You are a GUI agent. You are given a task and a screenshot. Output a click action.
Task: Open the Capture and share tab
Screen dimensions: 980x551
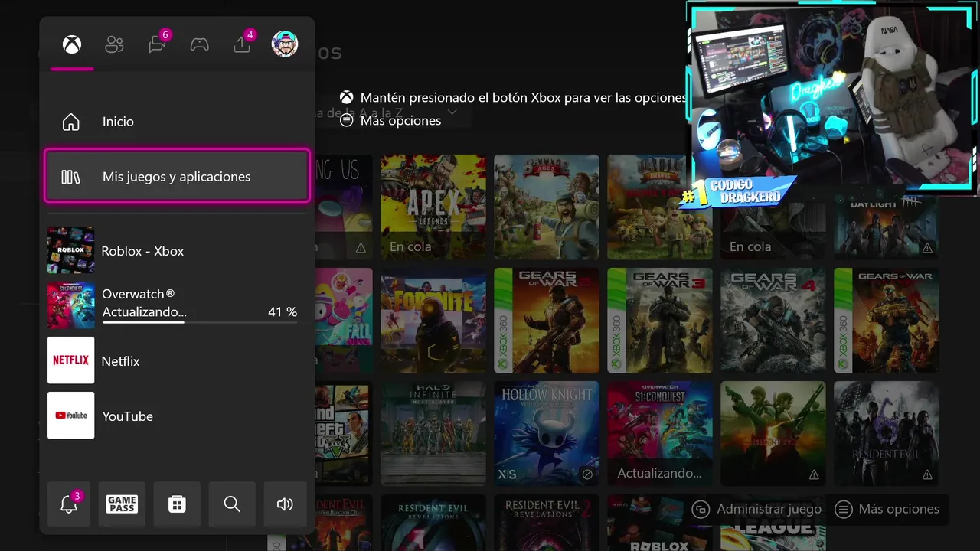click(243, 44)
